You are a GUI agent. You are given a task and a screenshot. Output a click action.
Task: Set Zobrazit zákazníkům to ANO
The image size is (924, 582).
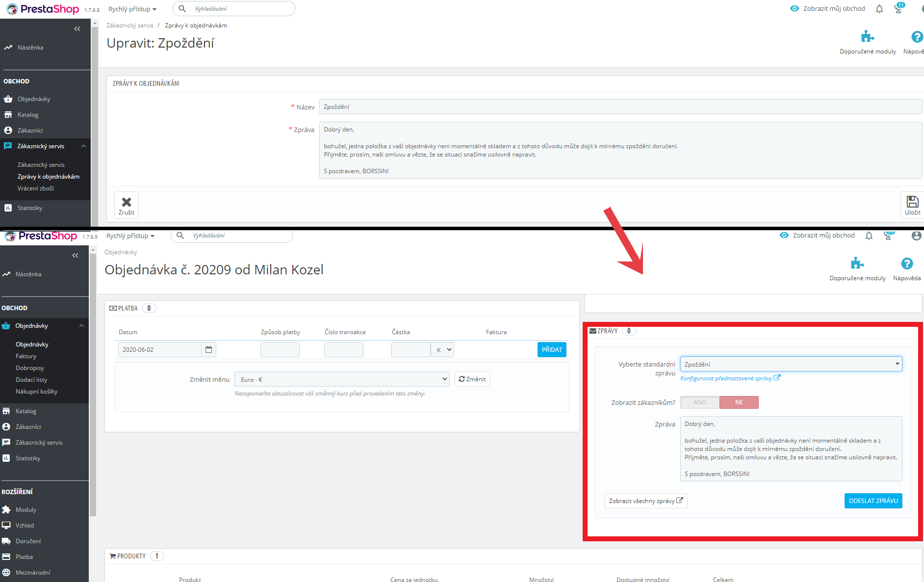point(700,402)
